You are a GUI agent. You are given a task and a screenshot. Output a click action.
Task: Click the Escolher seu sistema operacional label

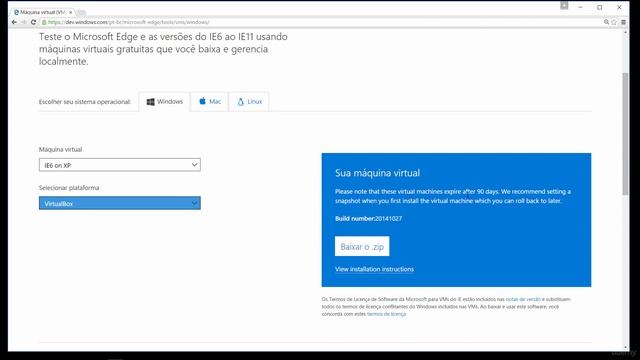pos(85,102)
